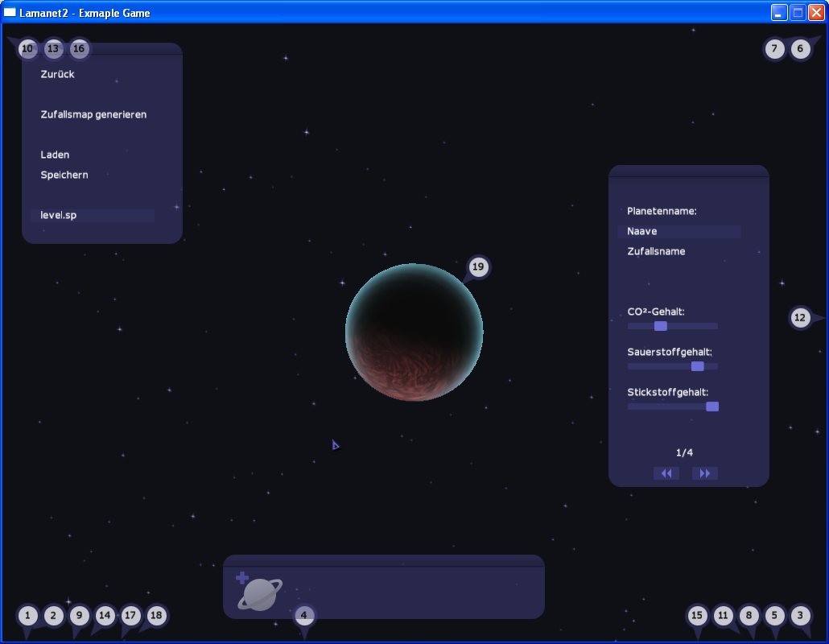Choose Zurück to go back
Viewport: 829px width, 644px height.
(58, 74)
